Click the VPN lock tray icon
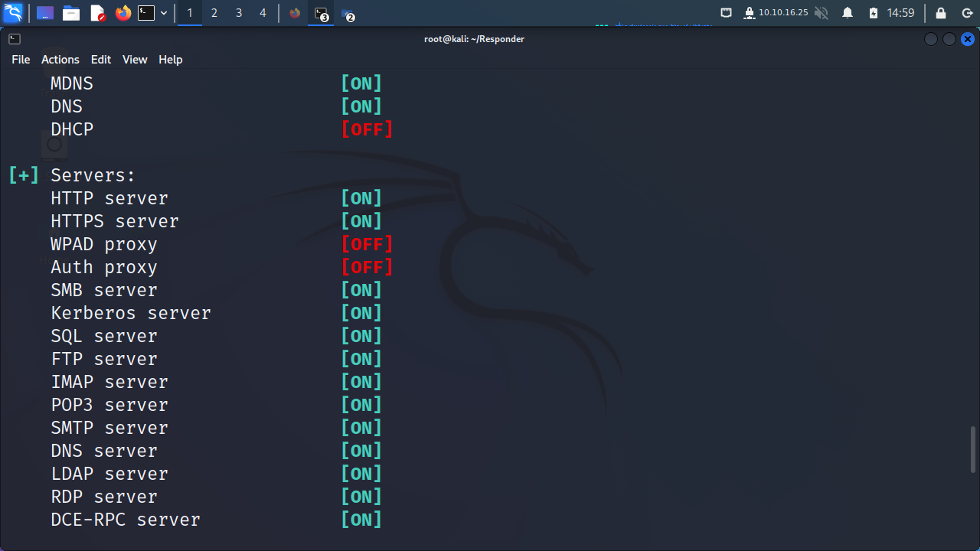Viewport: 980px width, 551px height. (750, 13)
